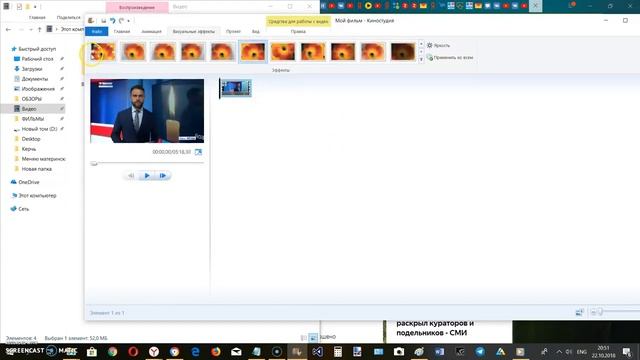
Task: Open the Документы folder in the sidebar
Action: tap(35, 79)
